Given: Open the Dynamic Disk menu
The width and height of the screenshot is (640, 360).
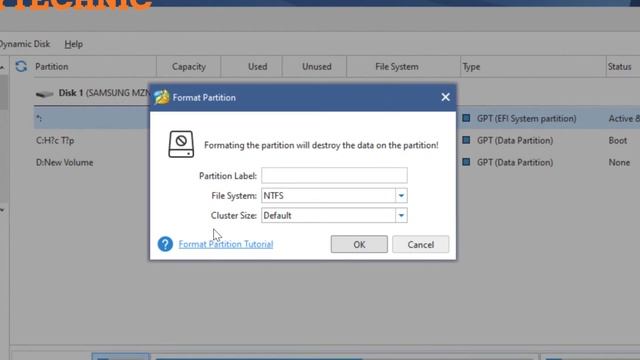Looking at the screenshot, I should (24, 44).
